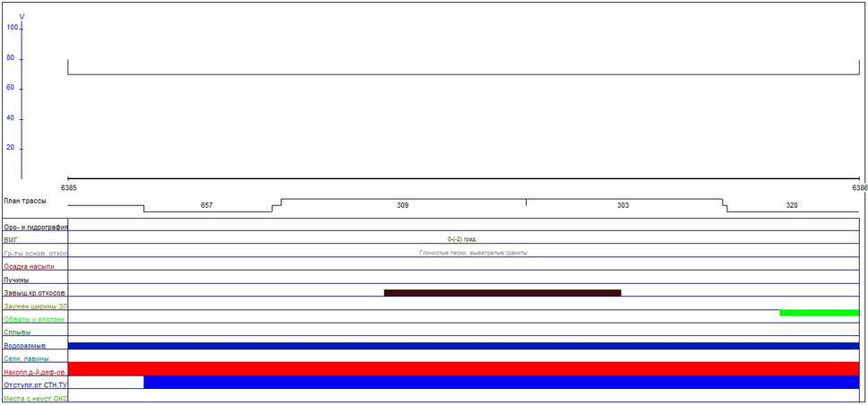The height and width of the screenshot is (405, 868).
Task: Click the '0-(-2) град.' text in ВМГ row
Action: [462, 239]
